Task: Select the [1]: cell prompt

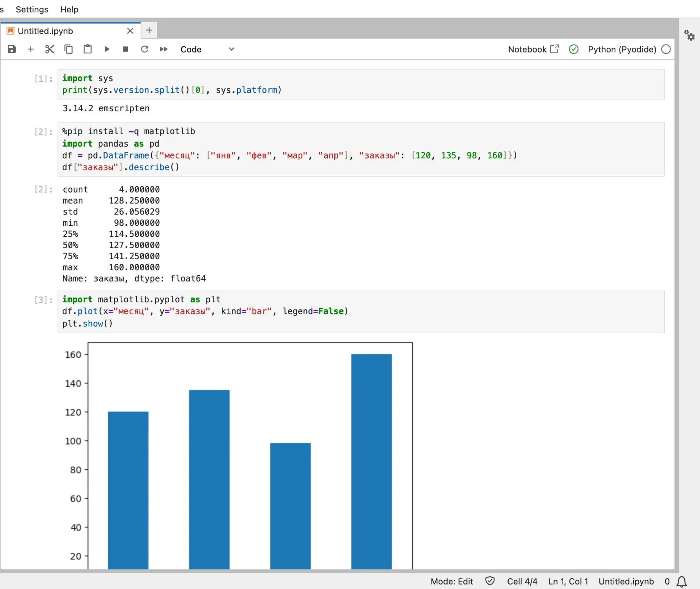Action: [43, 78]
